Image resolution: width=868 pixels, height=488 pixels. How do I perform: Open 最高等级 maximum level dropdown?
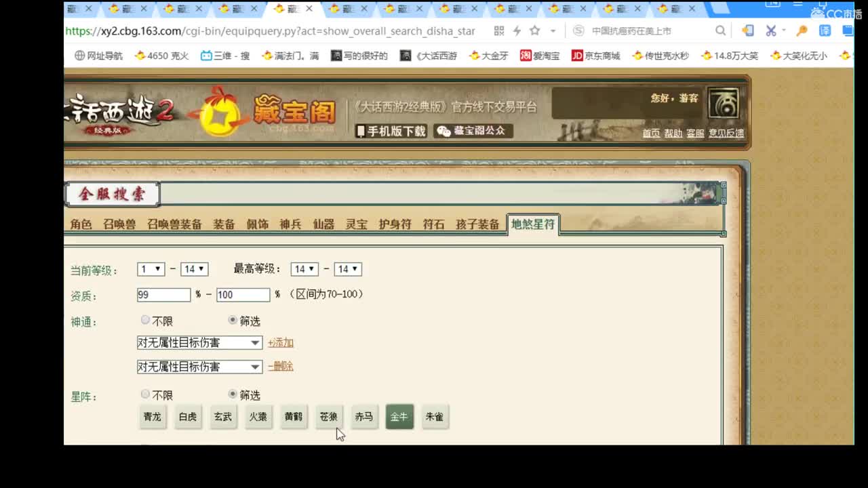pyautogui.click(x=348, y=269)
